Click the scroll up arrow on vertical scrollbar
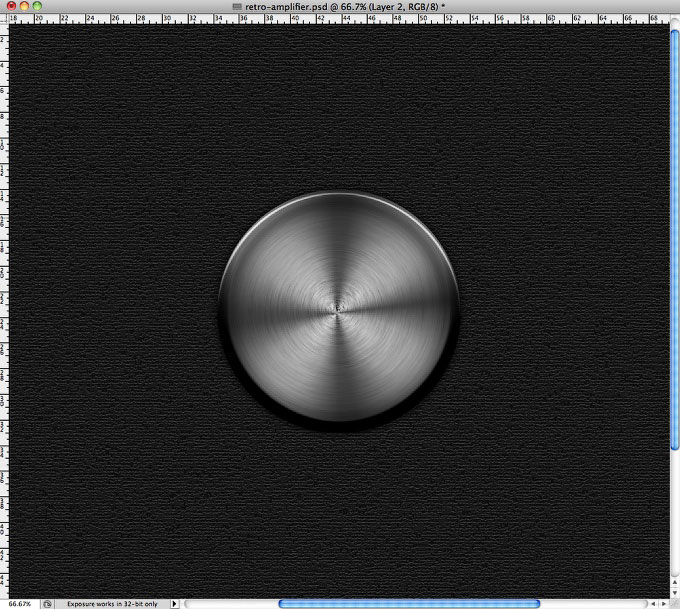 point(675,583)
